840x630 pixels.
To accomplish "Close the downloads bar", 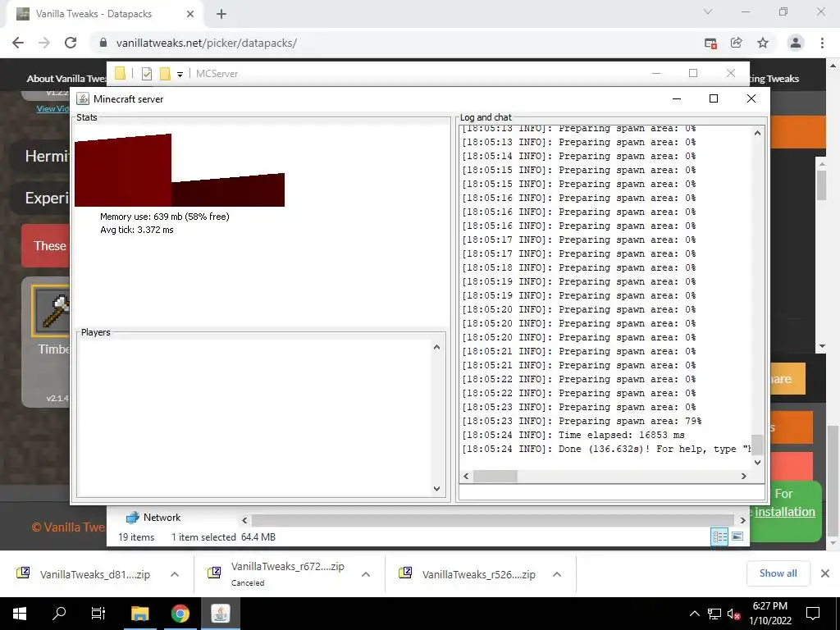I will (x=825, y=573).
